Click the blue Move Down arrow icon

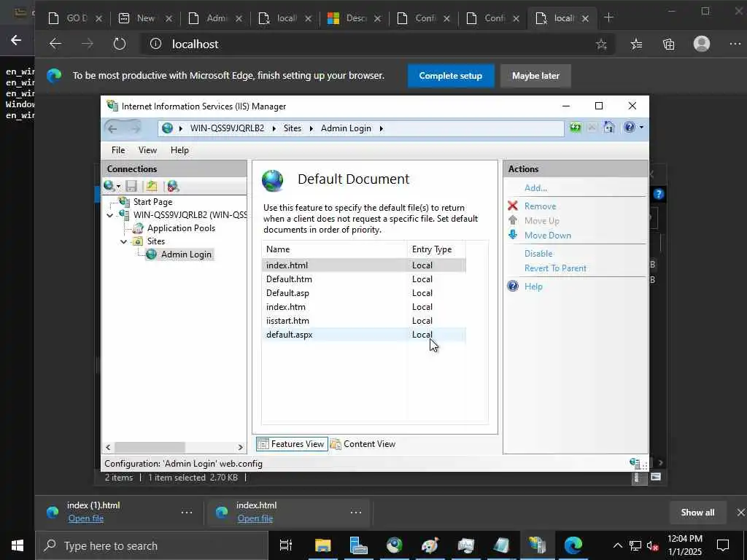click(513, 235)
